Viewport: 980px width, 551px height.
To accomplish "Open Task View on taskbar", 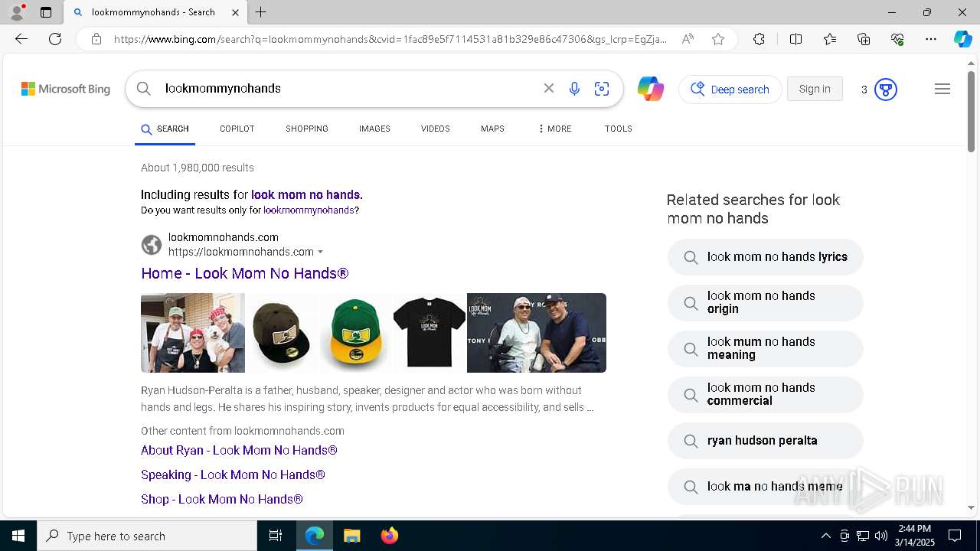I will click(276, 536).
